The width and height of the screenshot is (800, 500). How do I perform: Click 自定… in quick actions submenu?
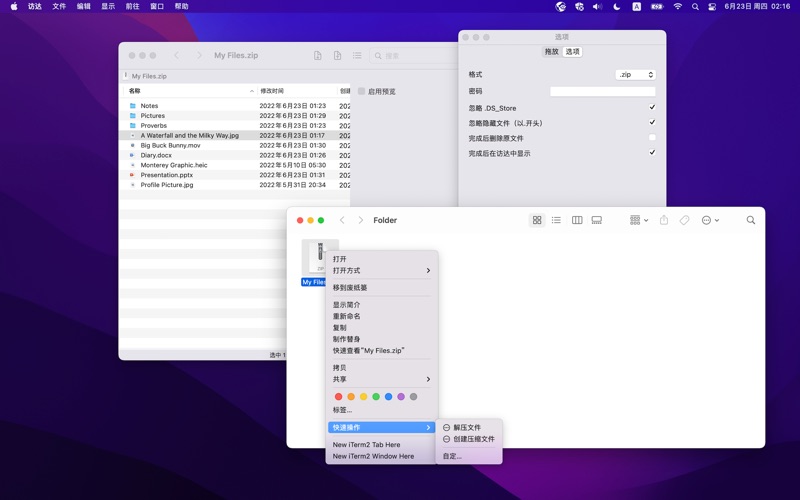coord(469,456)
